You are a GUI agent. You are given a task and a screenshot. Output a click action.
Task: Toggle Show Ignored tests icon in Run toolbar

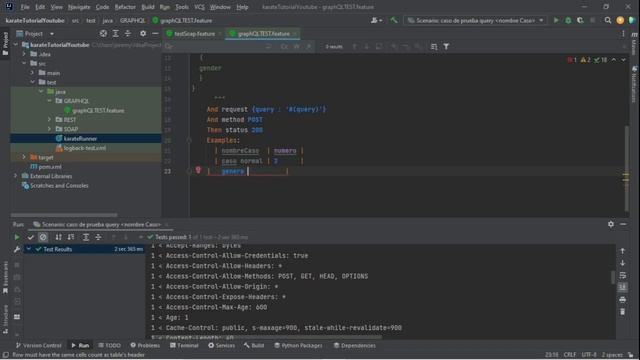pos(43,237)
